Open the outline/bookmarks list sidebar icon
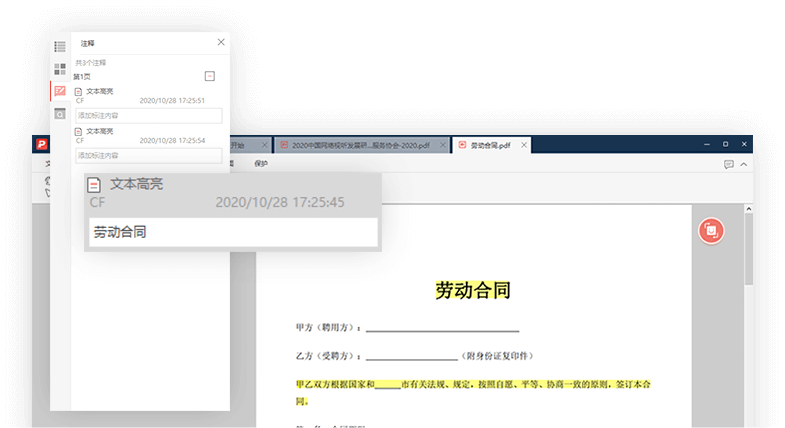Viewport: 785px width, 428px height. point(60,46)
